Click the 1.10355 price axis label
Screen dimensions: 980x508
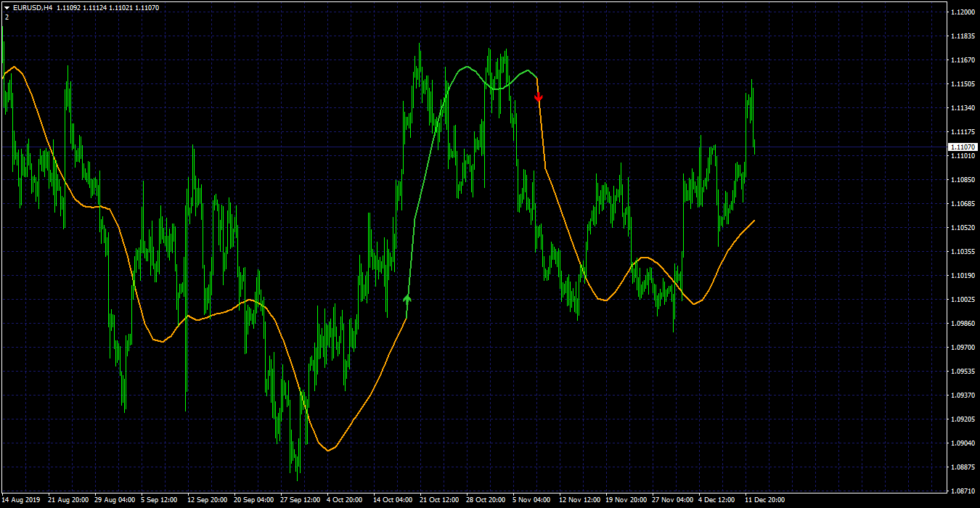point(963,252)
